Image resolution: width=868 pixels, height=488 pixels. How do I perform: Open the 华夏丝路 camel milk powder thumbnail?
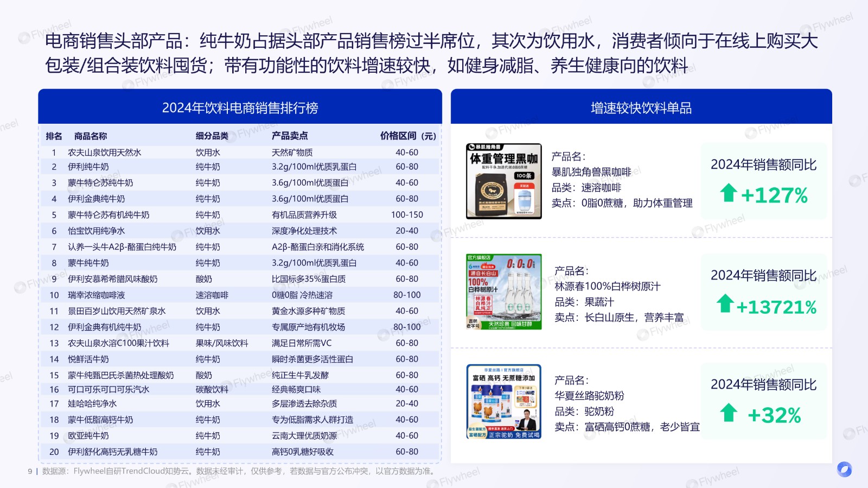[504, 402]
